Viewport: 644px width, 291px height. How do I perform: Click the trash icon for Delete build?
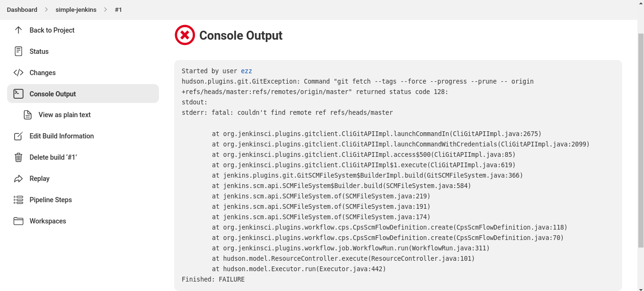pos(18,157)
